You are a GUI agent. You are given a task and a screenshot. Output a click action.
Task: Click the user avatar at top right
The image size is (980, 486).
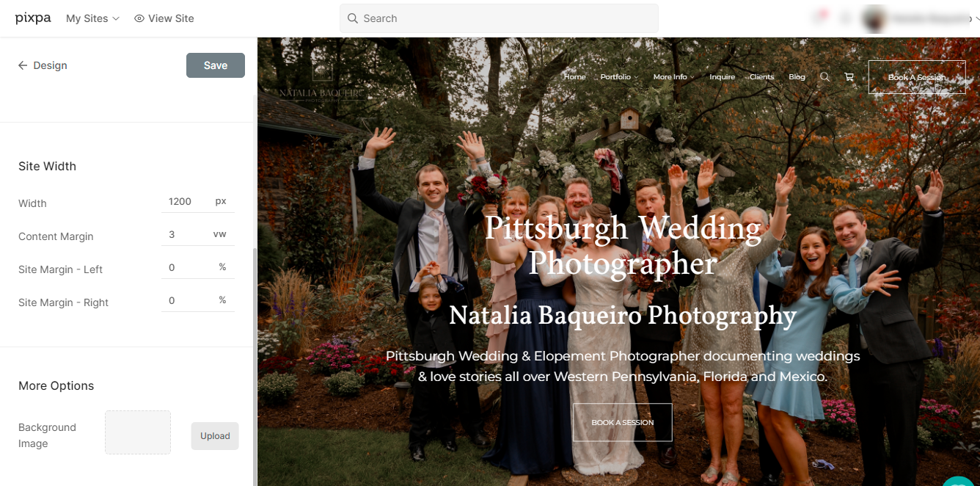point(874,18)
